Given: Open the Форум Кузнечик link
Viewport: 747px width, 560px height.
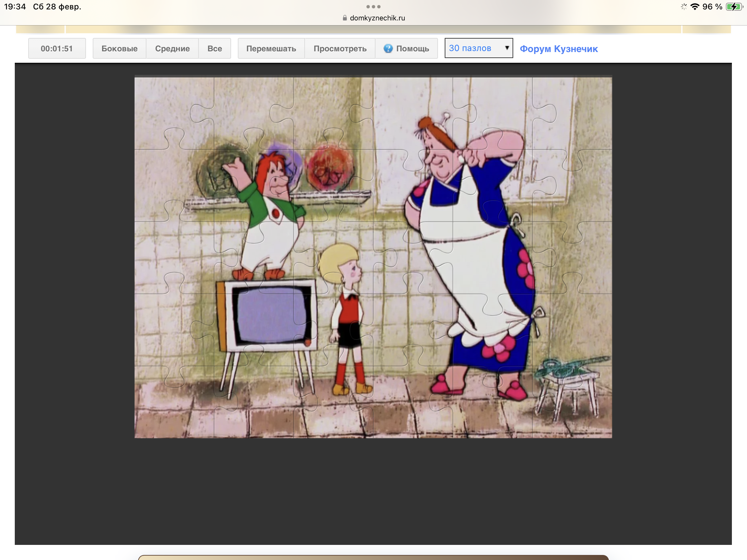Looking at the screenshot, I should pos(559,49).
